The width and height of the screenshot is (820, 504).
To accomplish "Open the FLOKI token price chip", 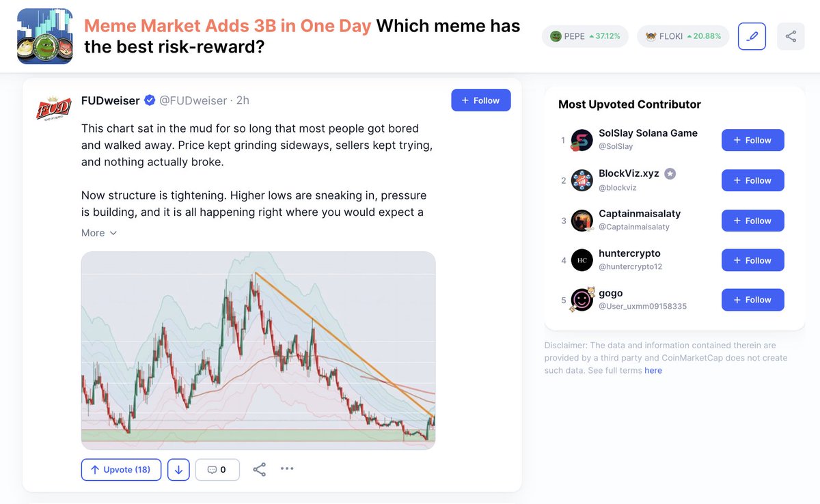I will (683, 36).
